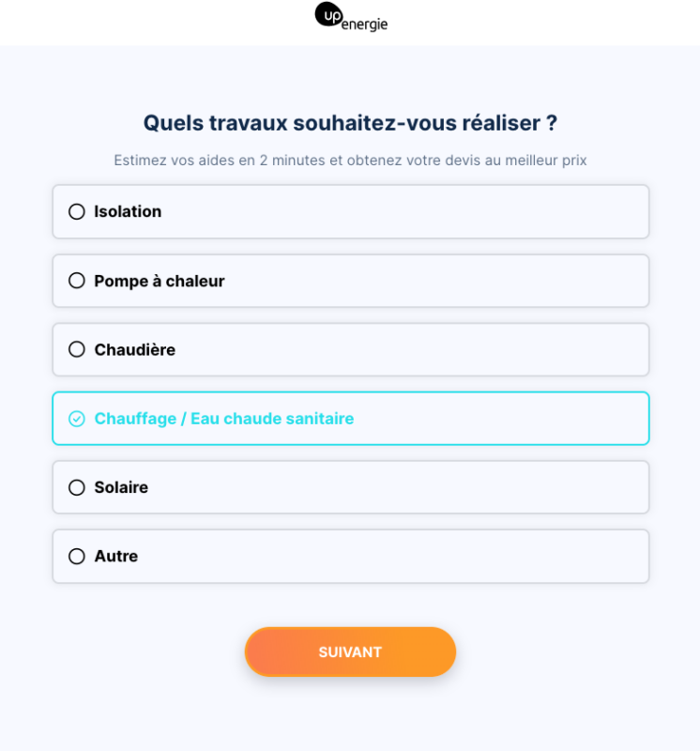Screen dimensions: 700x751
Task: Click the black 'up' circle in logo
Action: click(x=329, y=15)
